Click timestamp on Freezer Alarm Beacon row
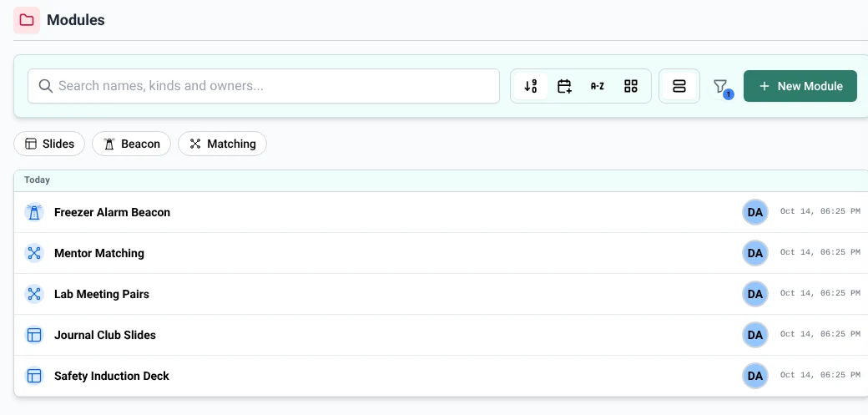The width and height of the screenshot is (868, 415). pos(820,211)
